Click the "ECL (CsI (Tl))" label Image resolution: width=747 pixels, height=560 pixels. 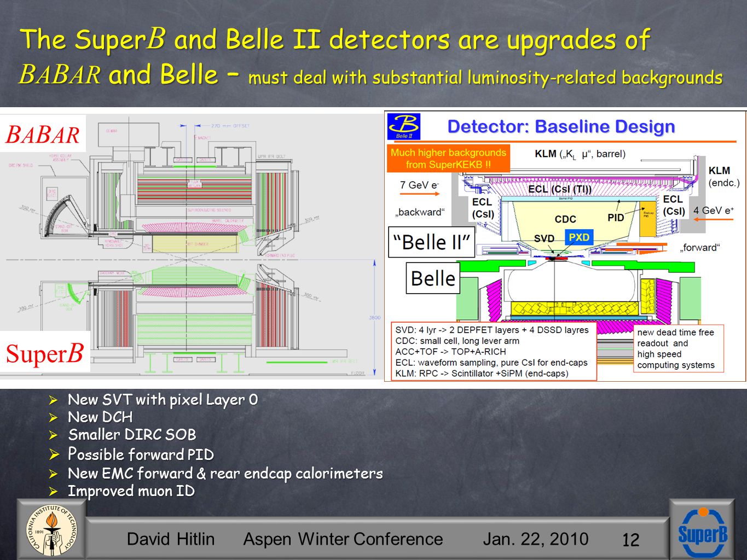pyautogui.click(x=560, y=189)
